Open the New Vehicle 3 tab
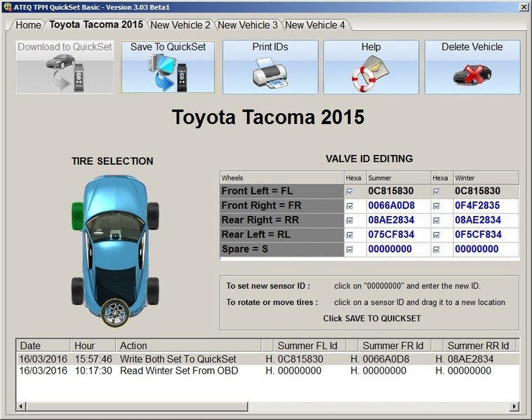 (247, 25)
